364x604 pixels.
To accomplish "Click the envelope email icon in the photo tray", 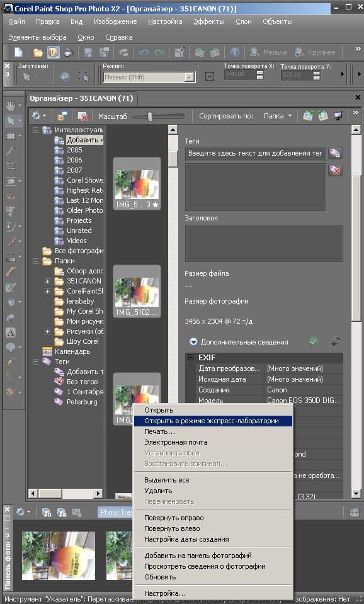I will click(x=355, y=512).
